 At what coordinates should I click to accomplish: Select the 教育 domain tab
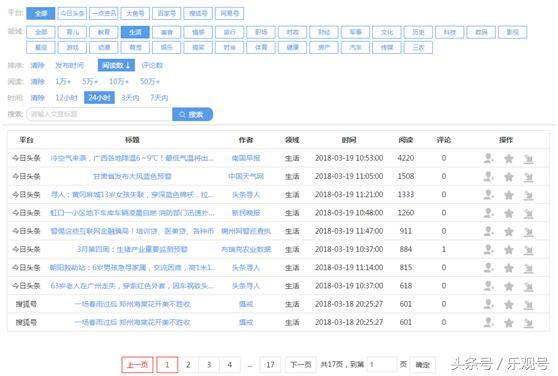pyautogui.click(x=104, y=32)
